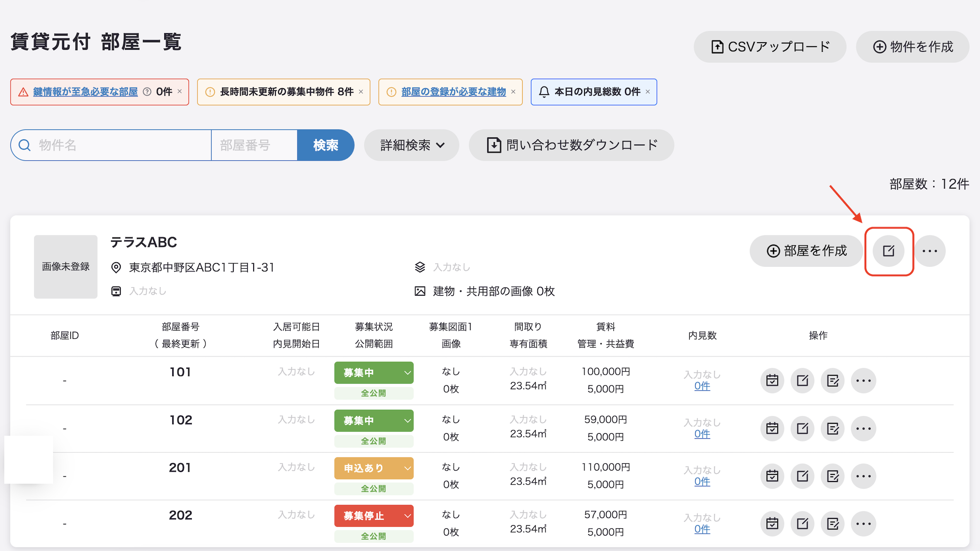
Task: Open 0件 viewing link for room 101
Action: coord(702,386)
